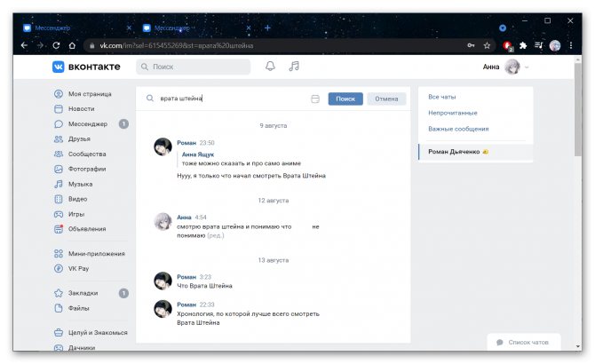The width and height of the screenshot is (595, 364).
Task: Open Файлы in sidebar
Action: pos(78,308)
